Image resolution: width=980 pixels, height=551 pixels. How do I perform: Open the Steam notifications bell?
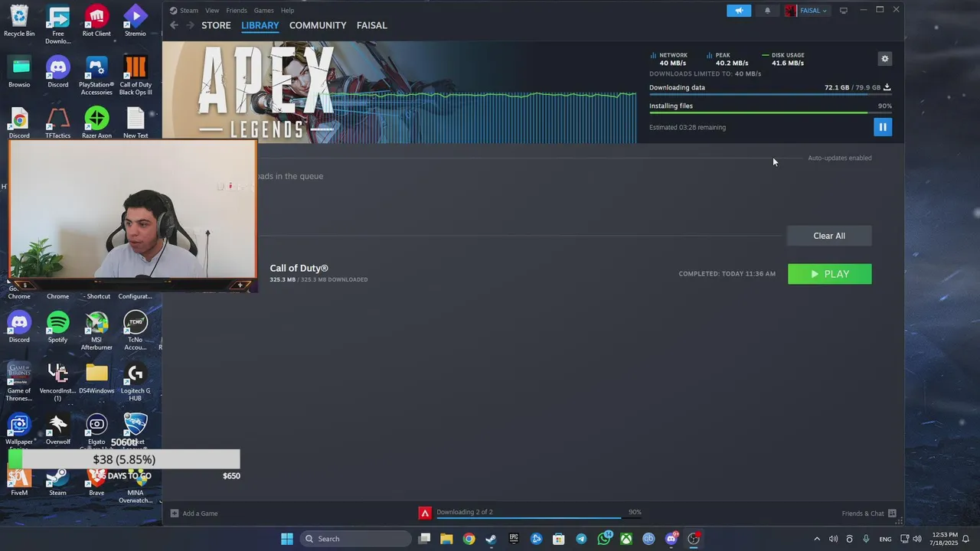click(767, 11)
